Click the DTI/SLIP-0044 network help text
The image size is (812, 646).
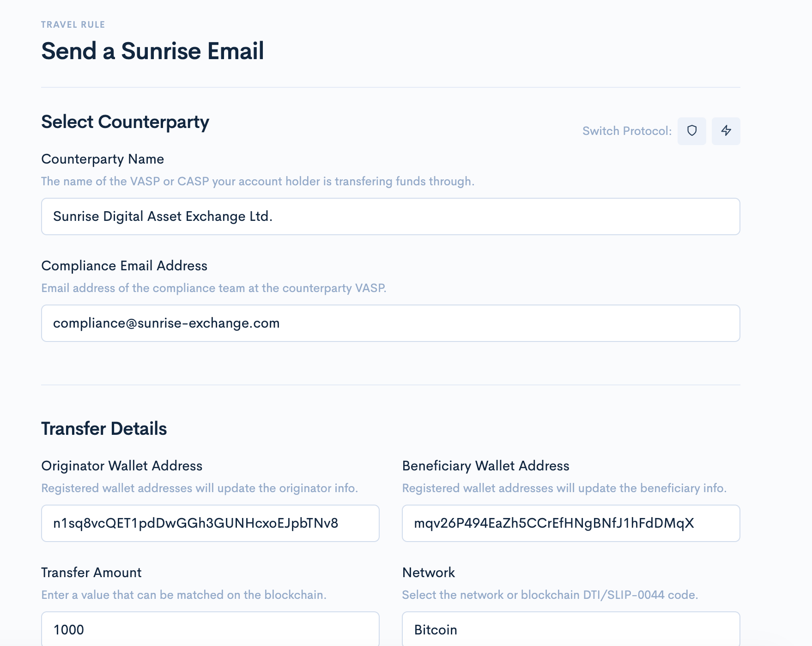[x=550, y=595]
